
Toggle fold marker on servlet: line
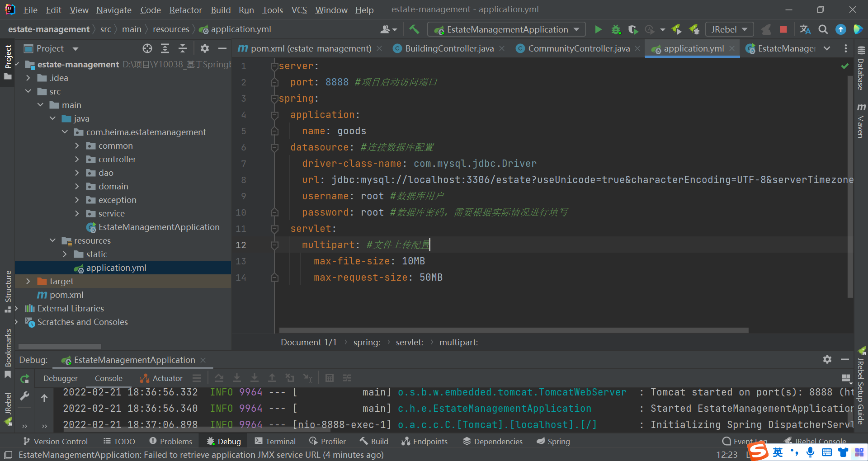274,229
